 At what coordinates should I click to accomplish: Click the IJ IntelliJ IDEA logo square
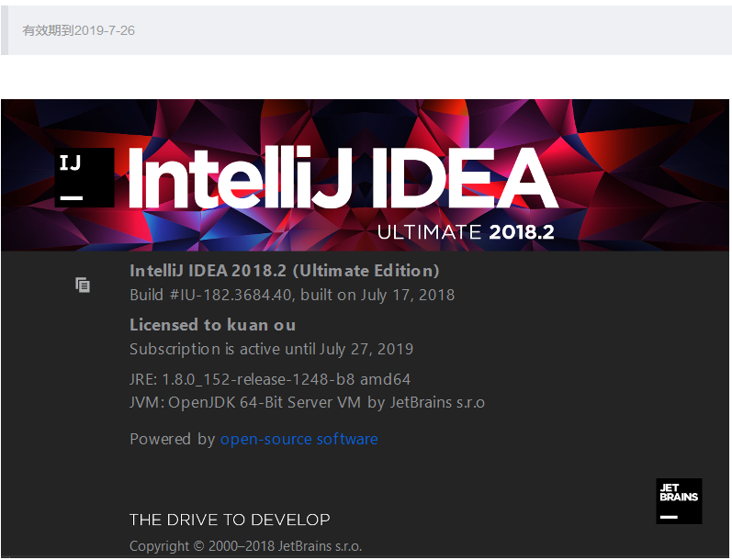click(x=84, y=177)
